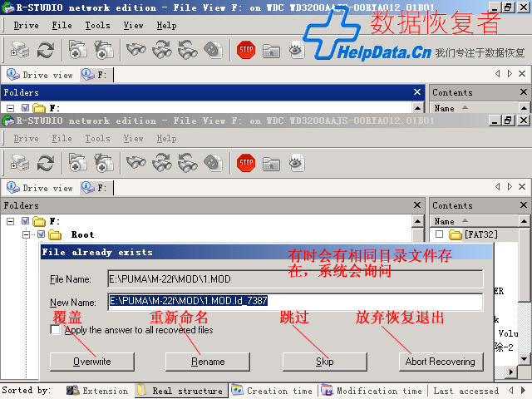Toggle F: checkbox in background window folders
532x399 pixels.
coord(25,108)
